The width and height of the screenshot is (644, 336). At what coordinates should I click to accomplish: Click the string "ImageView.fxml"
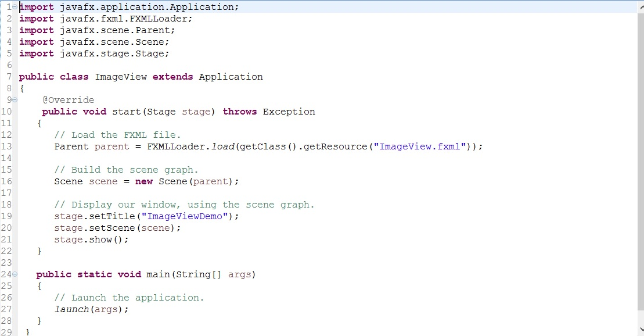point(420,146)
